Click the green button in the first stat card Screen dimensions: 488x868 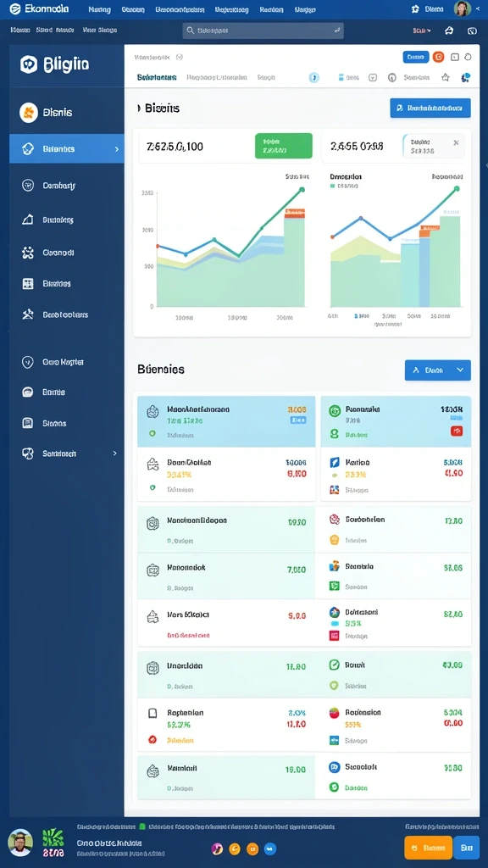tap(283, 146)
